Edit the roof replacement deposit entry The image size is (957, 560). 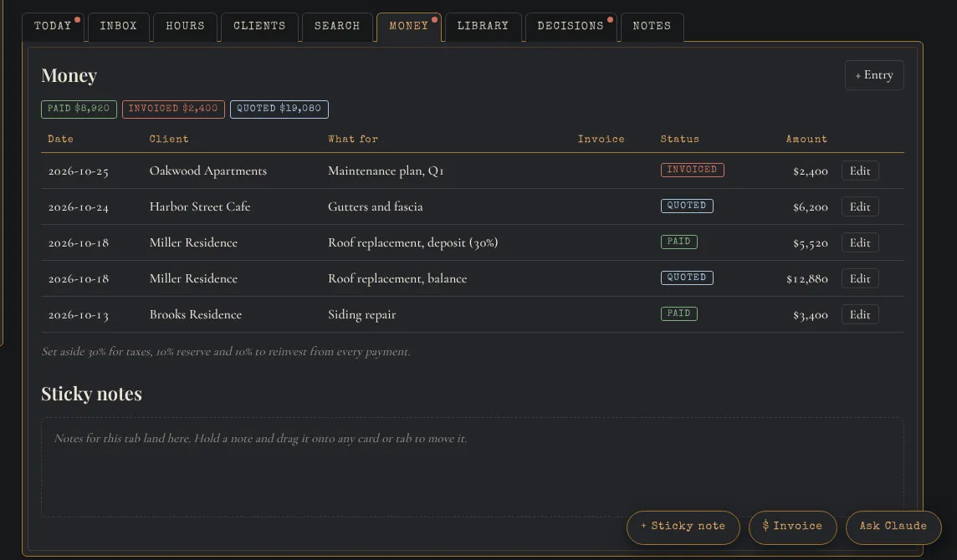860,242
